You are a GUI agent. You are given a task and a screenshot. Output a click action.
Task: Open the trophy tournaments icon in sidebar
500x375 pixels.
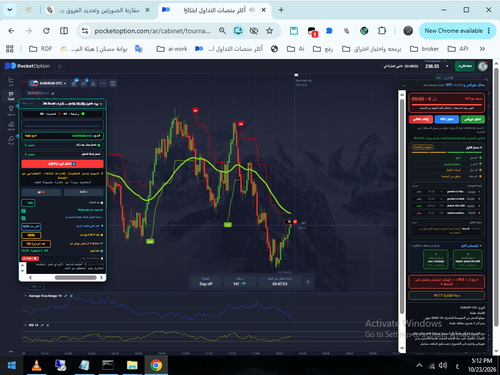click(x=11, y=110)
